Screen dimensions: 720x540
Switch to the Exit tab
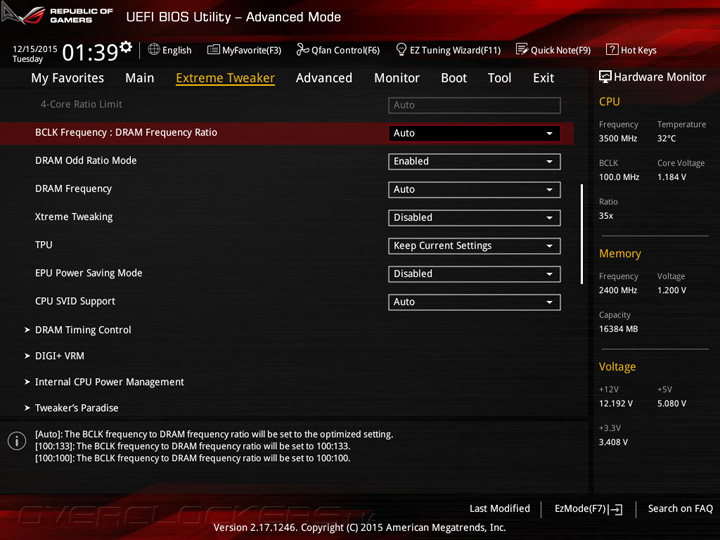pos(543,78)
